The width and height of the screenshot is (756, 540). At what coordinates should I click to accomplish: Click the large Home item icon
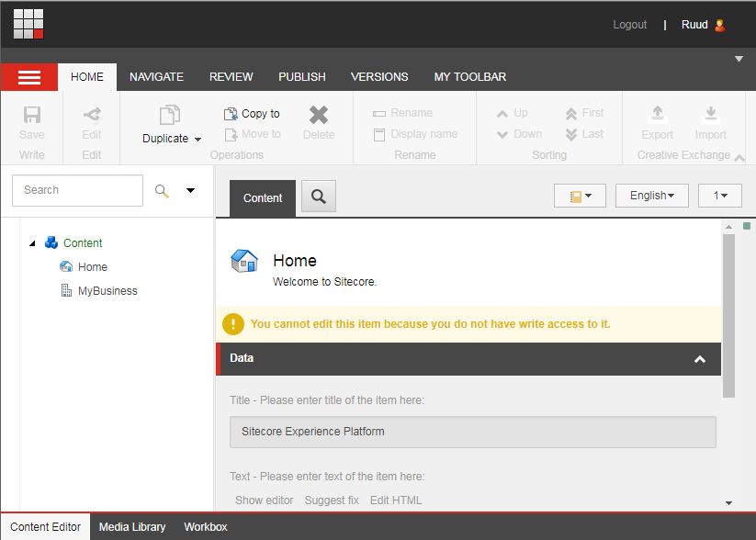(244, 261)
